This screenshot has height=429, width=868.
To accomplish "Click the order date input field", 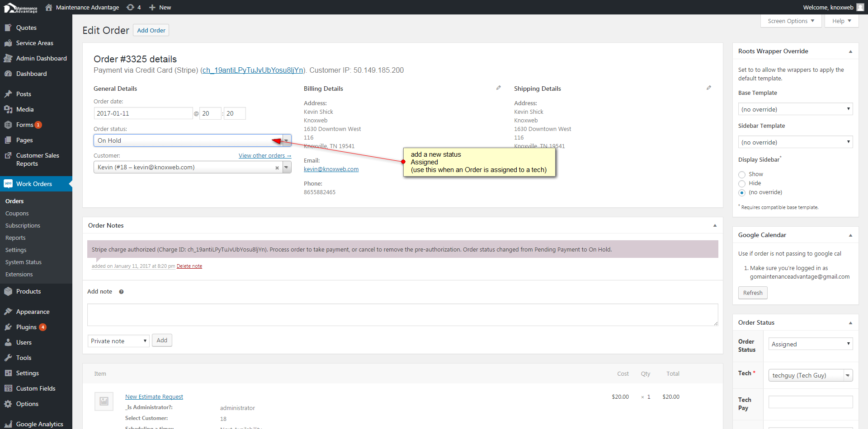I will [x=143, y=113].
